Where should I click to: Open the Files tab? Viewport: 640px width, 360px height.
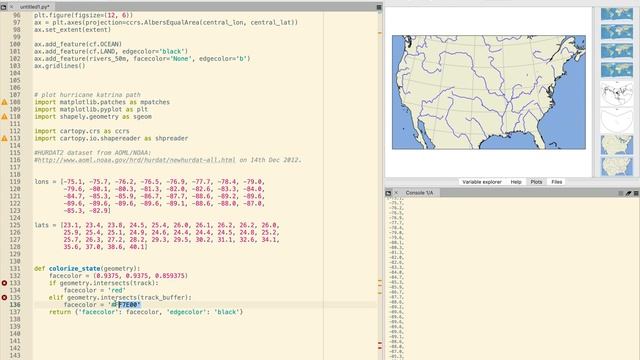[557, 182]
